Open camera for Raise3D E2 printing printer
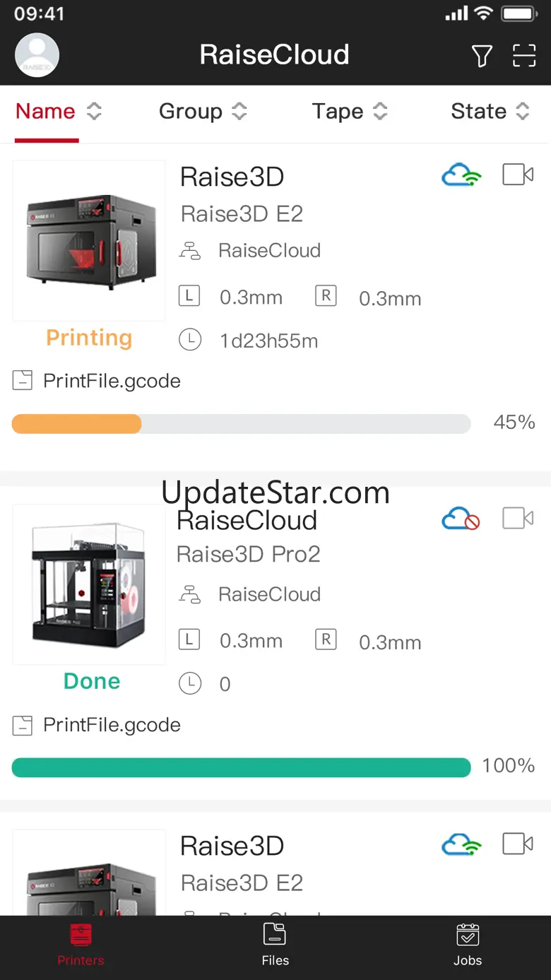The width and height of the screenshot is (551, 980). 518,175
